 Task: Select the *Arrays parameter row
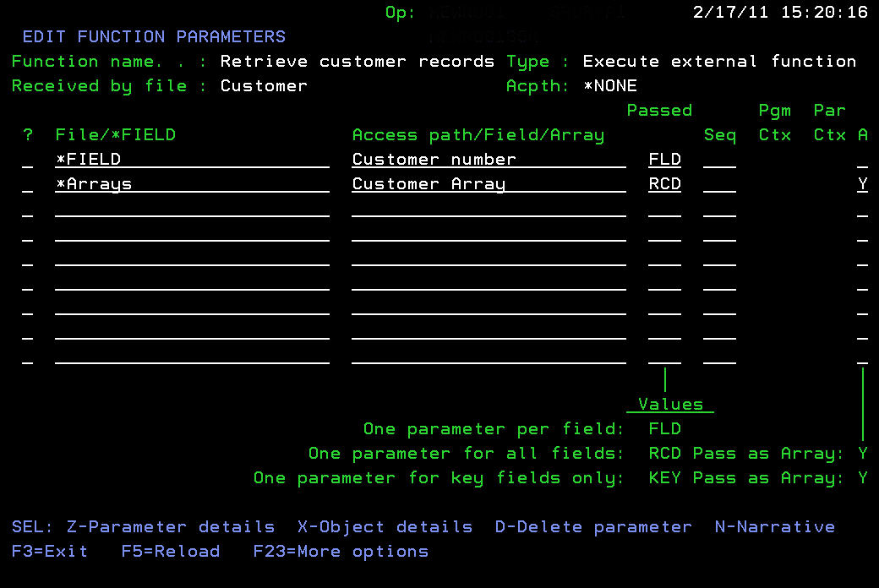pyautogui.click(x=93, y=183)
